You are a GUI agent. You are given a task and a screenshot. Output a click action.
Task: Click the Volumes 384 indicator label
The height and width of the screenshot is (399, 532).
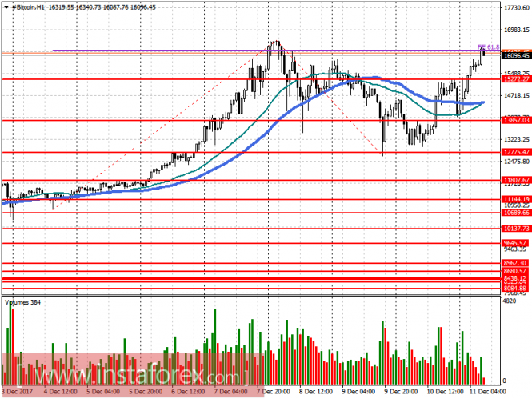pos(23,303)
